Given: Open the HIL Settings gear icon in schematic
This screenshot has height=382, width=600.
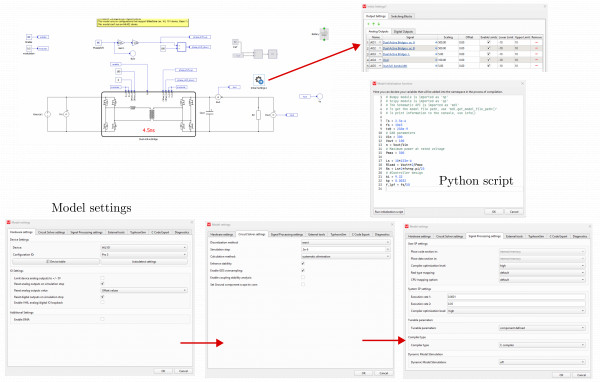Looking at the screenshot, I should 259,80.
